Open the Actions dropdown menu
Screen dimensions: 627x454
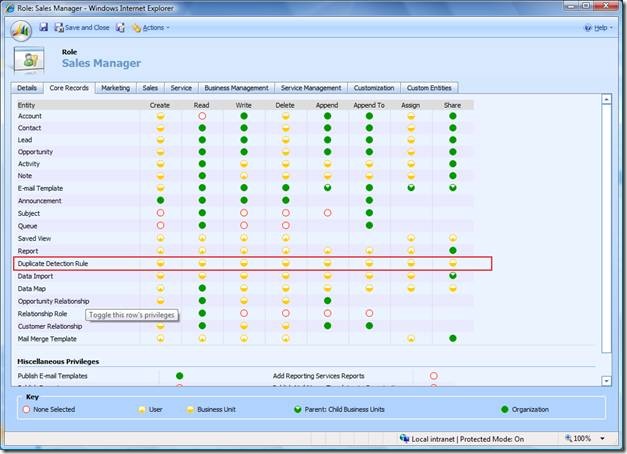point(152,28)
